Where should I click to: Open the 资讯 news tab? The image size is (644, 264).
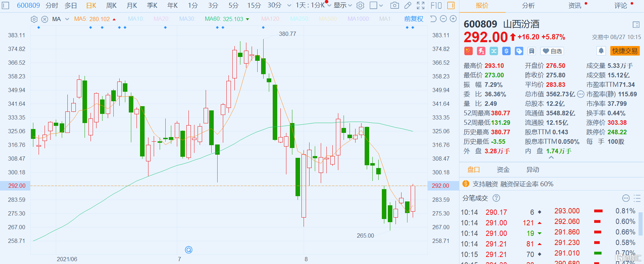(575, 6)
